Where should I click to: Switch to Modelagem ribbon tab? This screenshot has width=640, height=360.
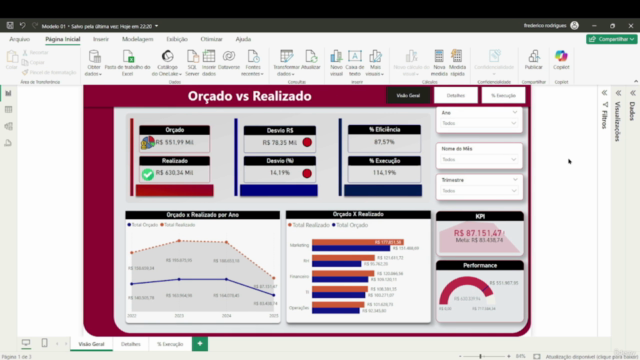pos(138,39)
